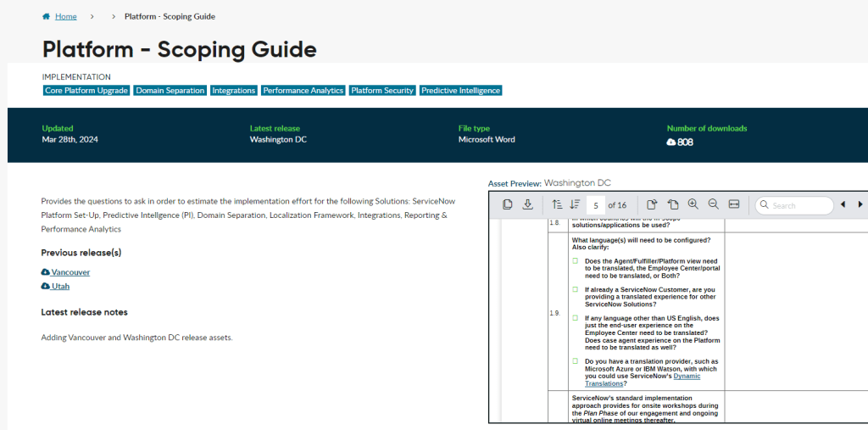The width and height of the screenshot is (868, 430).
Task: Check the Agent/Fulfiller/Platform view checkbox
Action: coord(575,260)
